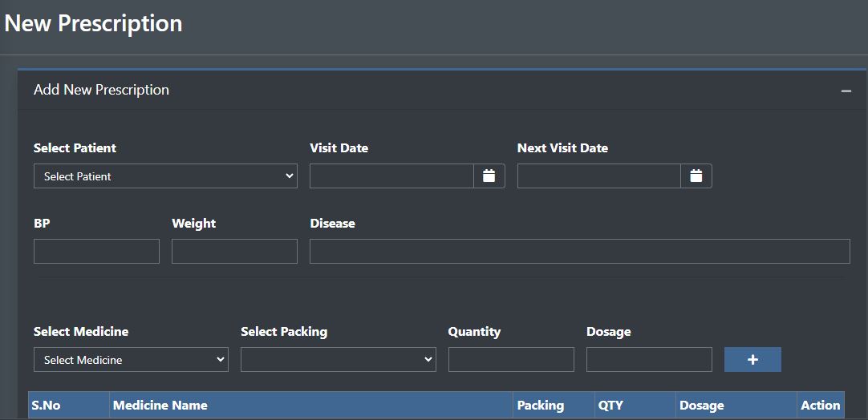Click the BP input box
The image size is (868, 420).
pyautogui.click(x=96, y=252)
